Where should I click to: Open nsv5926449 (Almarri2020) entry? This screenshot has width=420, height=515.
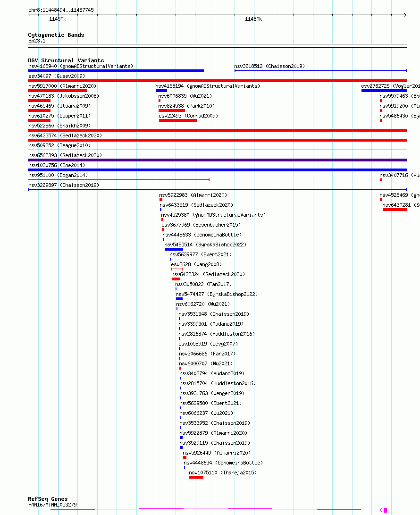point(217,453)
